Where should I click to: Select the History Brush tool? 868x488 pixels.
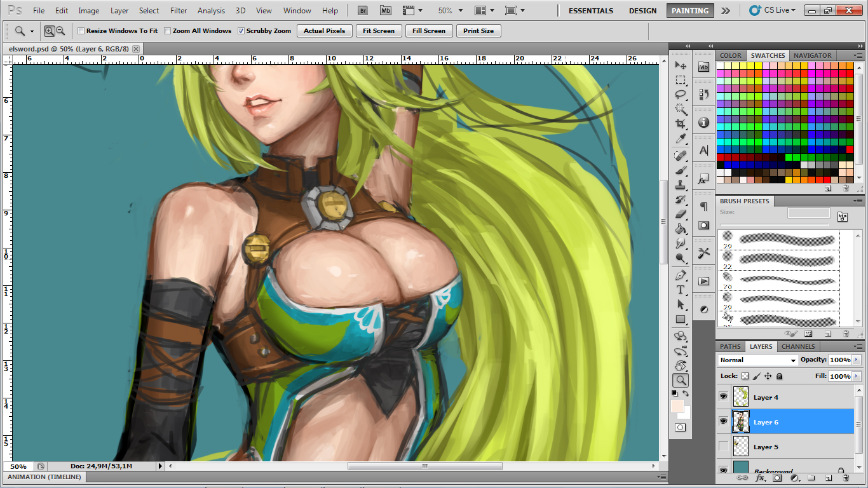pos(681,200)
